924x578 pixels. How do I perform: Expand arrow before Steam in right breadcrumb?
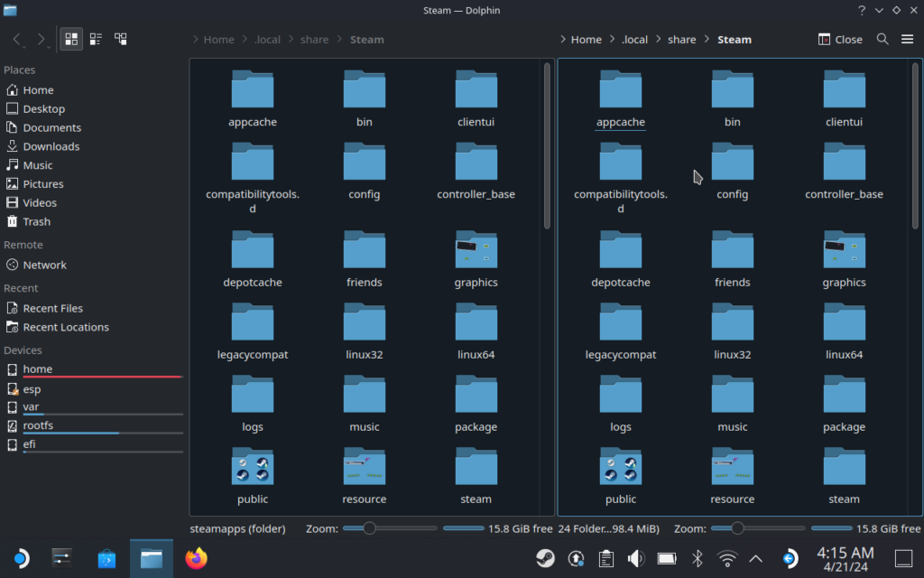coord(707,40)
